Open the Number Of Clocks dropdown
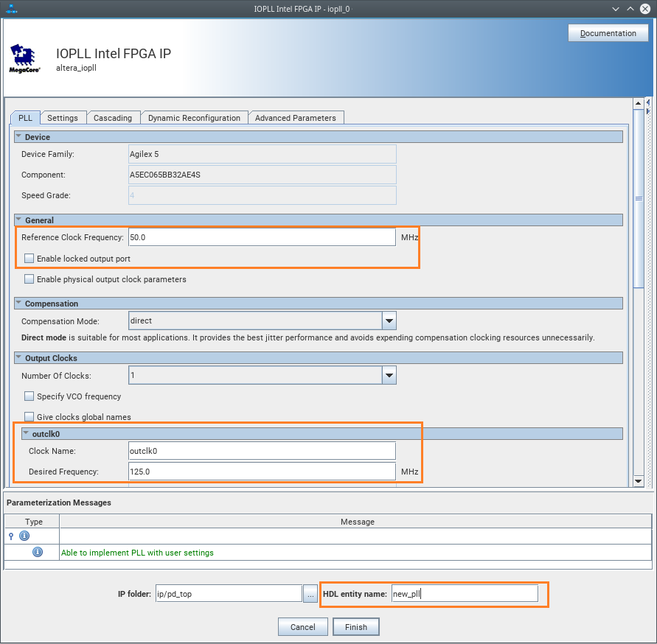657x644 pixels. coord(389,376)
